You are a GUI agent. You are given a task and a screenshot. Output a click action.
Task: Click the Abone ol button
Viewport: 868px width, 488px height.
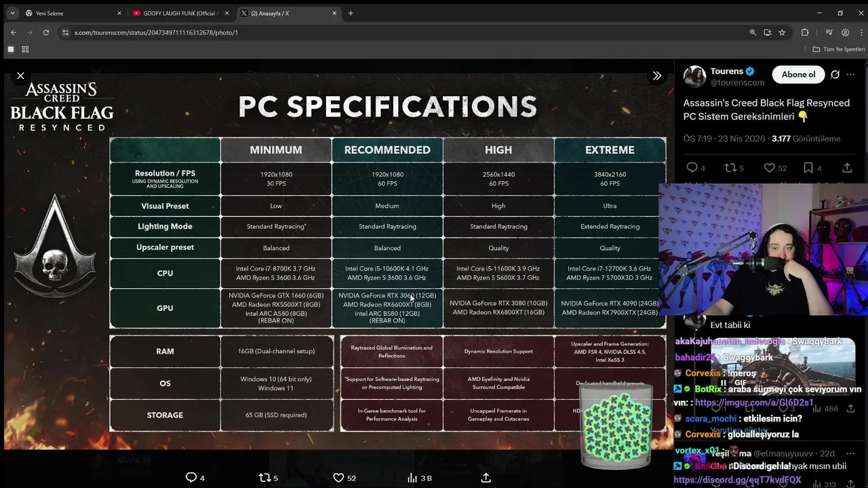coord(798,75)
